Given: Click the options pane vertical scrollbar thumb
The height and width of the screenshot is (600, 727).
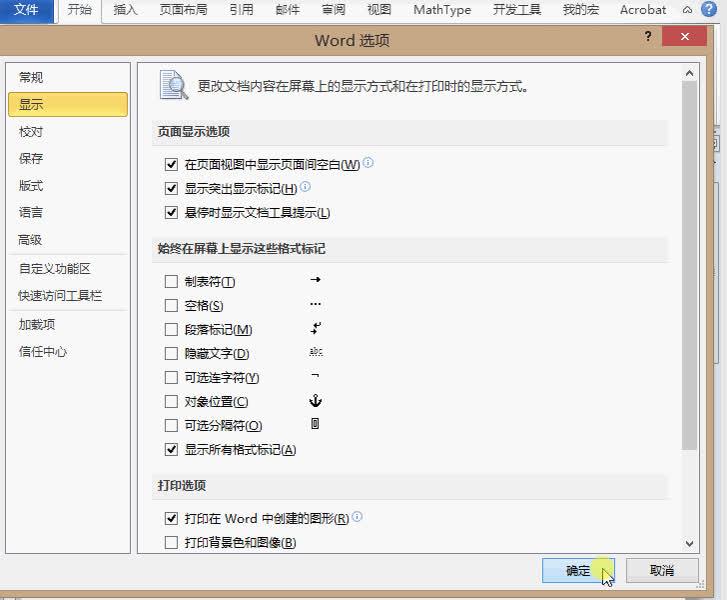Looking at the screenshot, I should tap(689, 265).
